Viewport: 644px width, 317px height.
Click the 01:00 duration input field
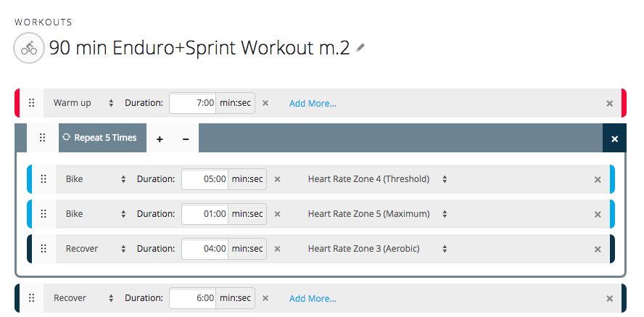click(x=205, y=214)
